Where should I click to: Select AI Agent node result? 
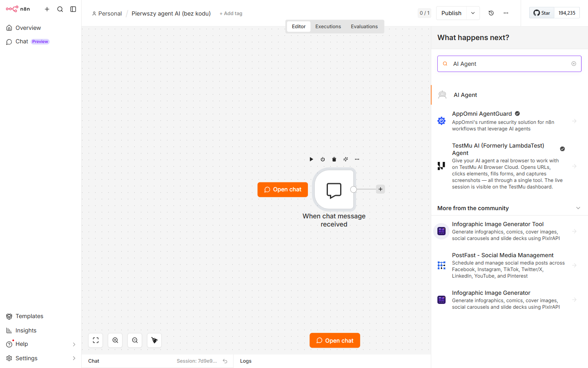510,95
